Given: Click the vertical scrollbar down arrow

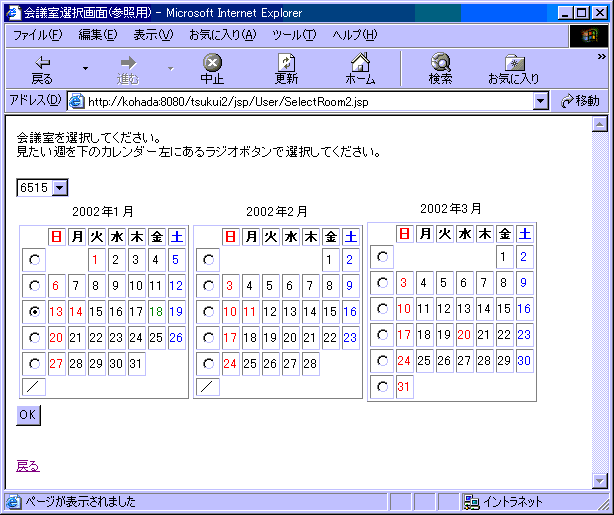Looking at the screenshot, I should (600, 482).
